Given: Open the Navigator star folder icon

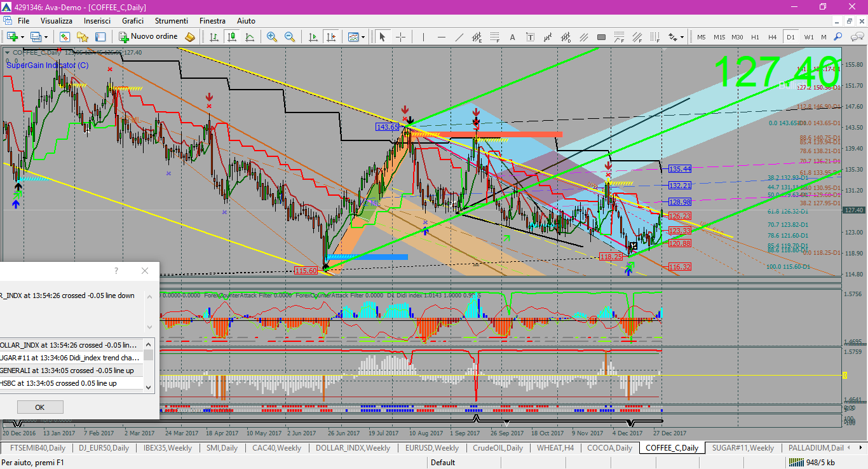Looking at the screenshot, I should [81, 37].
